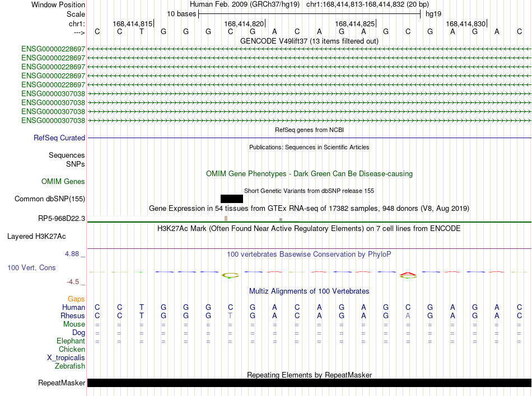Screen dimensions: 532x396
Task: Click the GENCODE V49lift37 track title
Action: [309, 41]
